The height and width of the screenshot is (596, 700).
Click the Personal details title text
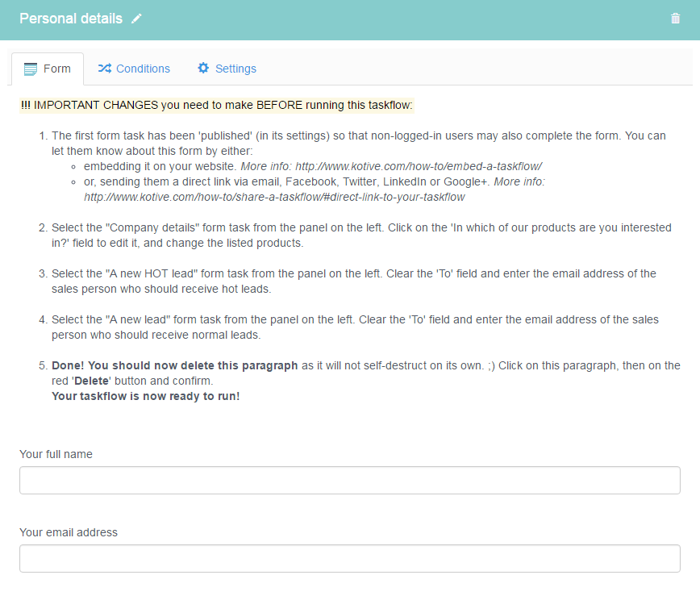point(71,19)
